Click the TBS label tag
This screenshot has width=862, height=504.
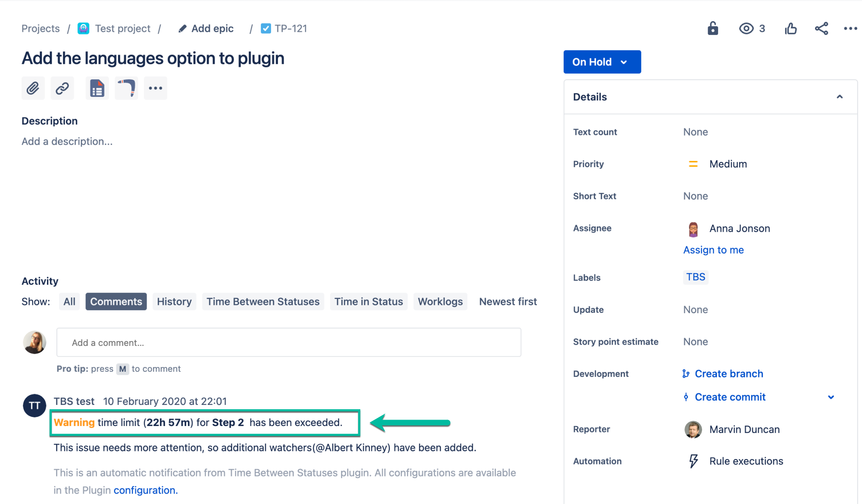point(696,277)
